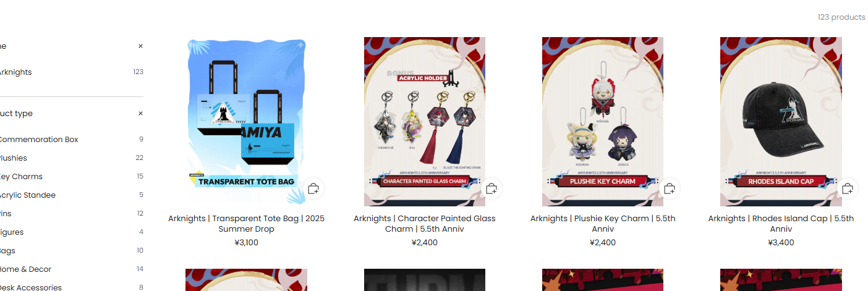This screenshot has height=291, width=868.
Task: Filter by Plushies product type
Action: pyautogui.click(x=72, y=158)
